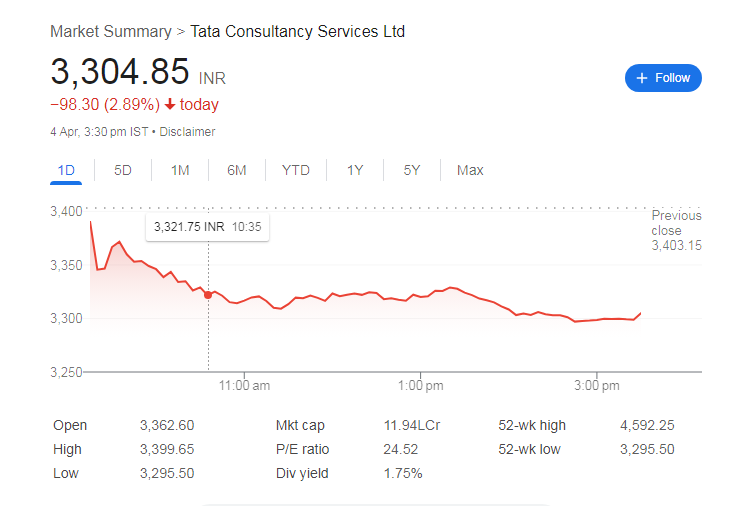Screen dimensions: 745x506
Task: Select the YTD range tab
Action: (296, 170)
